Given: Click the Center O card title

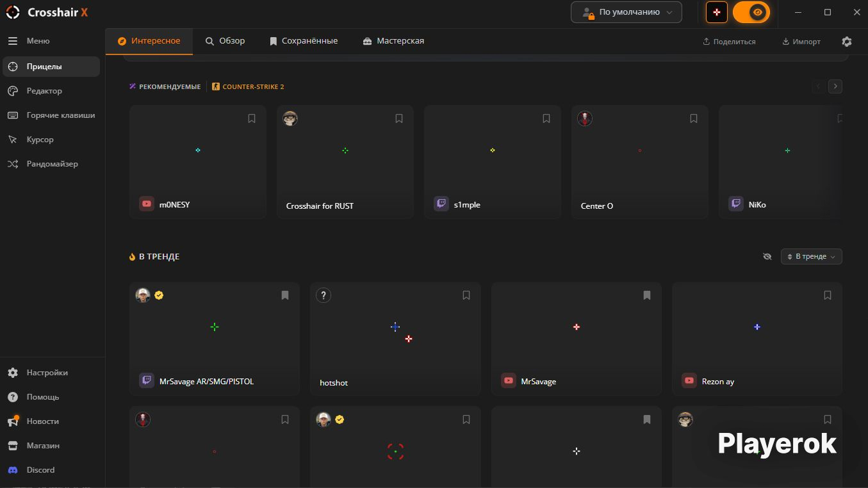Looking at the screenshot, I should [597, 206].
